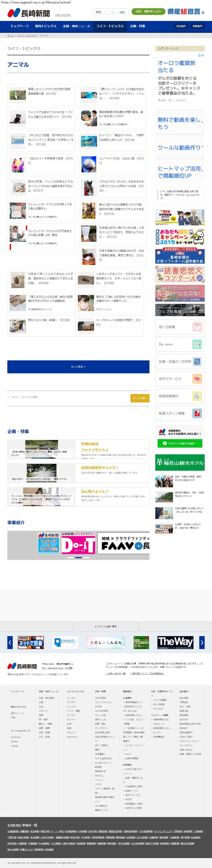
Task: Click the Nagasaki Shimbun footer logo
Action: 22,666
